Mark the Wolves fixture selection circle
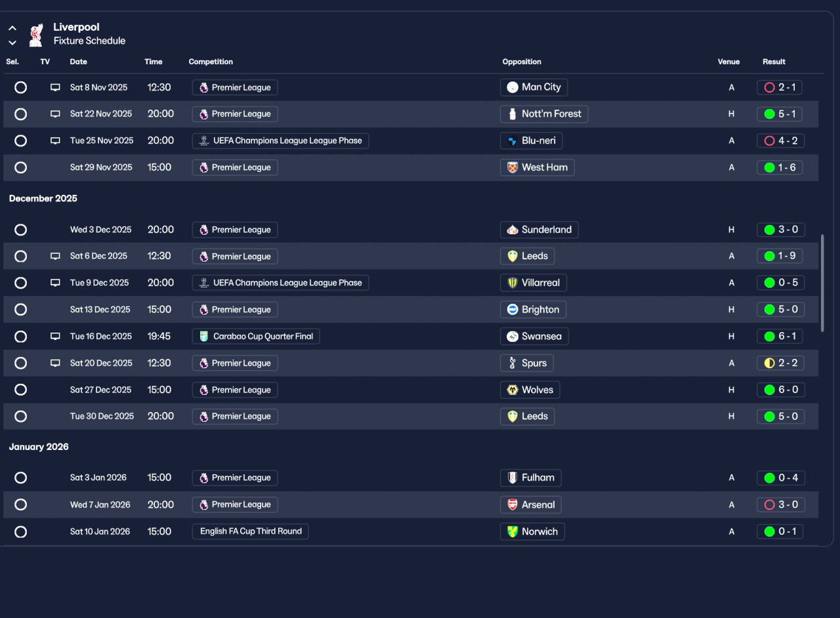 [20, 390]
